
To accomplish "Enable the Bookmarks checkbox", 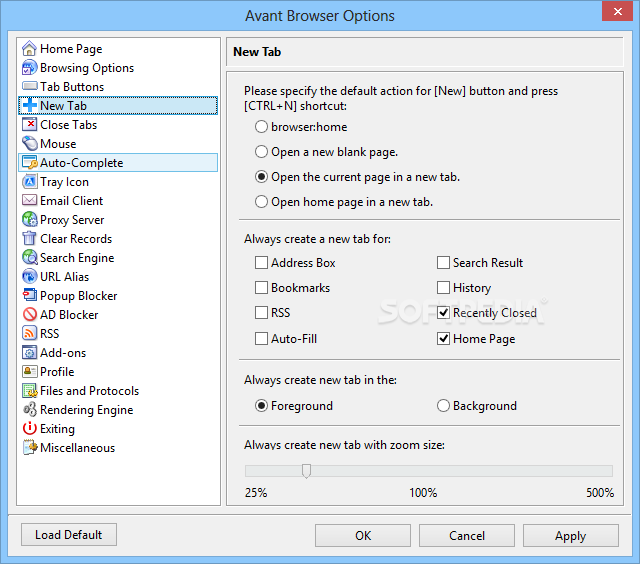I will tap(261, 288).
